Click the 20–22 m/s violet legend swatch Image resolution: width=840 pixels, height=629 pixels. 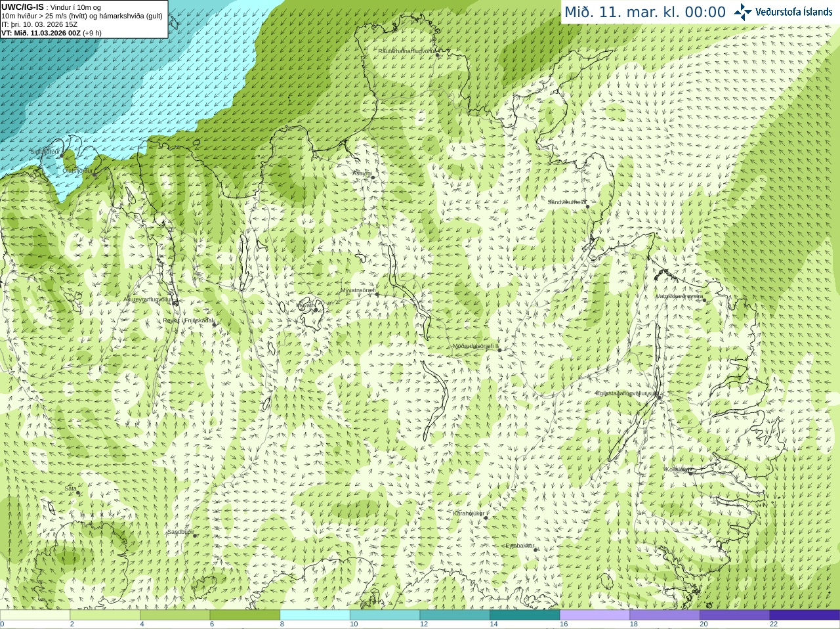(735, 615)
